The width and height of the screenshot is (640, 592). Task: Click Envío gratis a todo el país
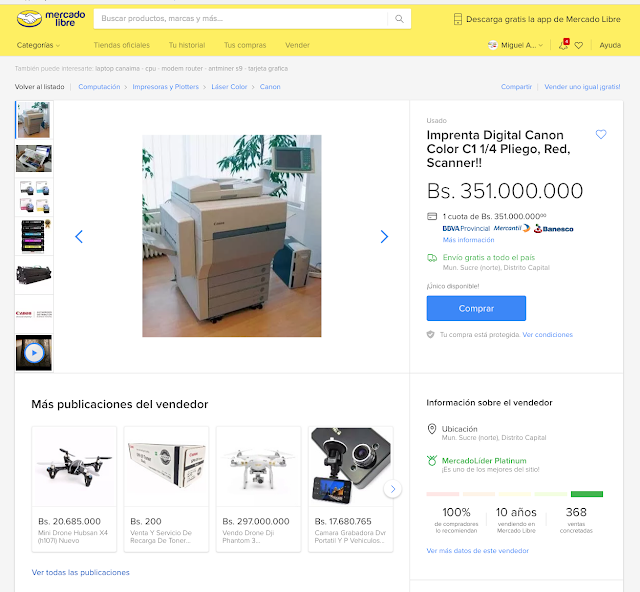pos(489,258)
